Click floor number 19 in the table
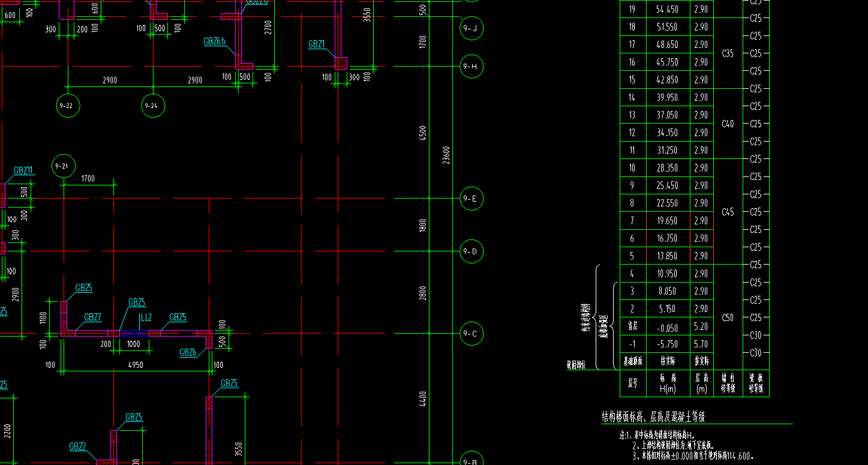Viewport: 868px width, 465px height. (x=632, y=9)
